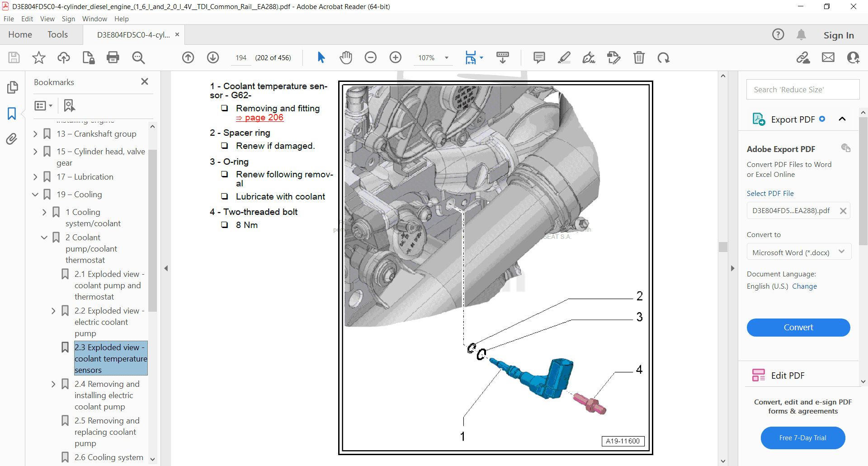Expand the 13 – Crankshaft group bookmark
The image size is (868, 466).
click(35, 134)
